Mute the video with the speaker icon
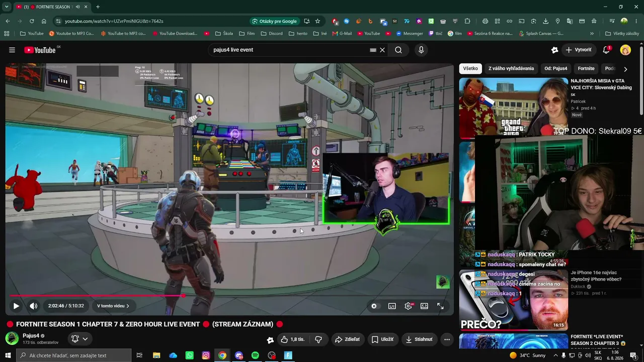Image resolution: width=644 pixels, height=362 pixels. click(x=33, y=306)
